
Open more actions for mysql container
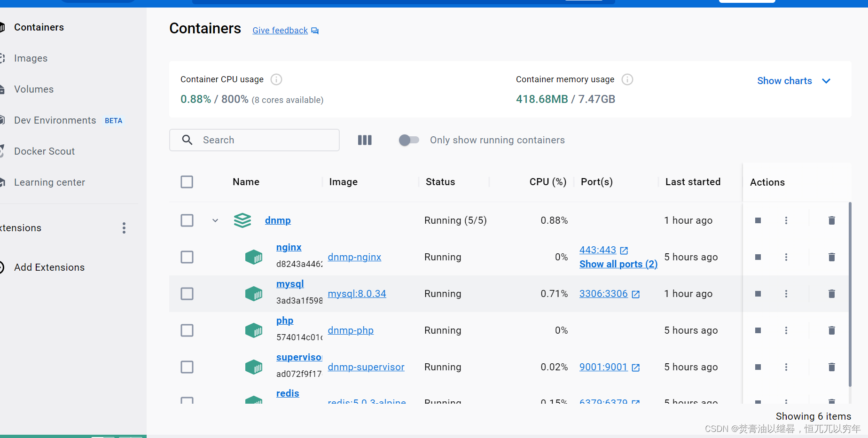click(786, 294)
